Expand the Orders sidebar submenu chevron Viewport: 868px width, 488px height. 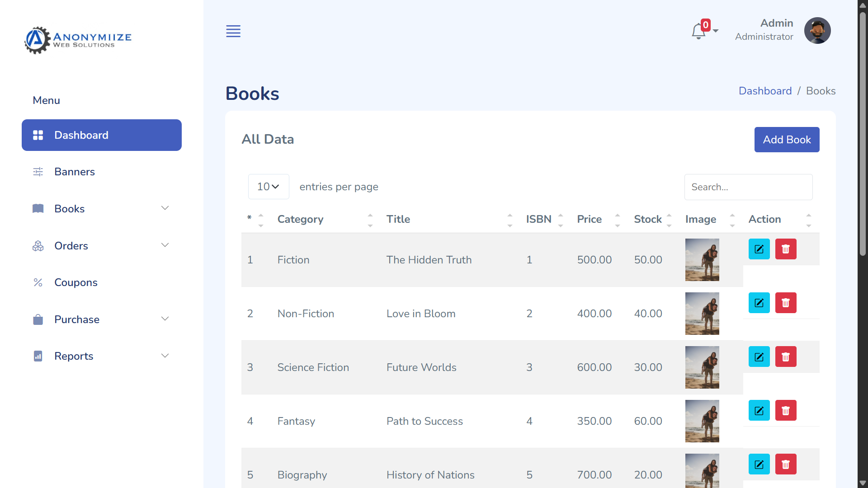coord(165,245)
